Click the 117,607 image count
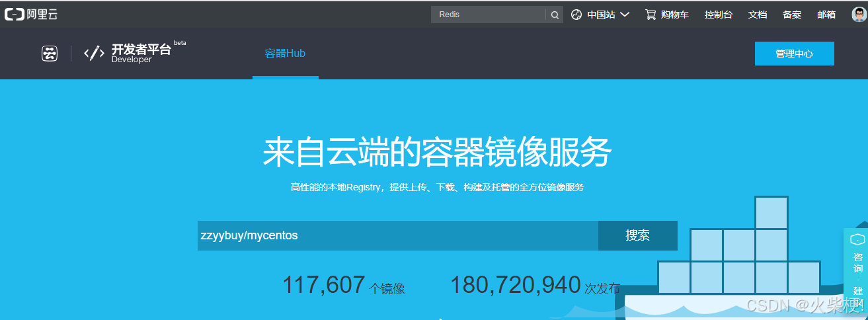 [x=323, y=285]
